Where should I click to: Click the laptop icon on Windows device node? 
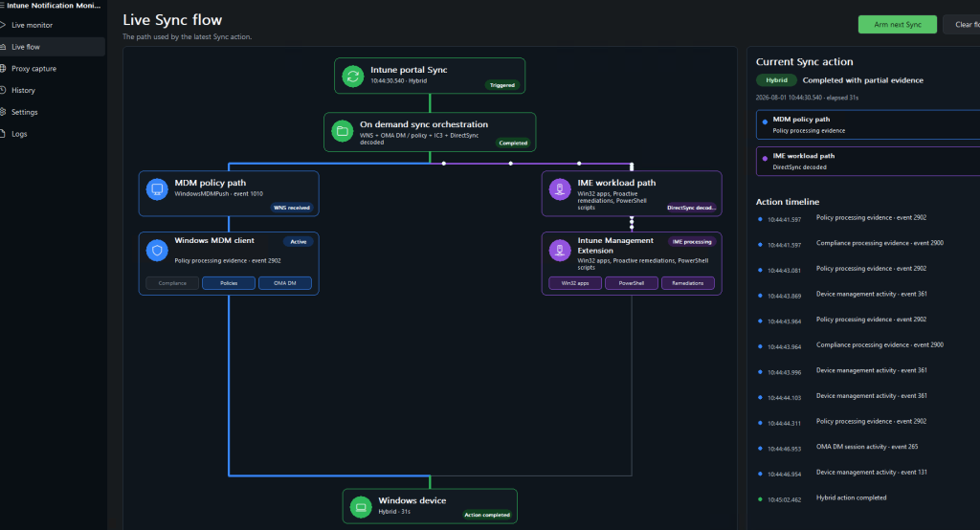click(361, 507)
